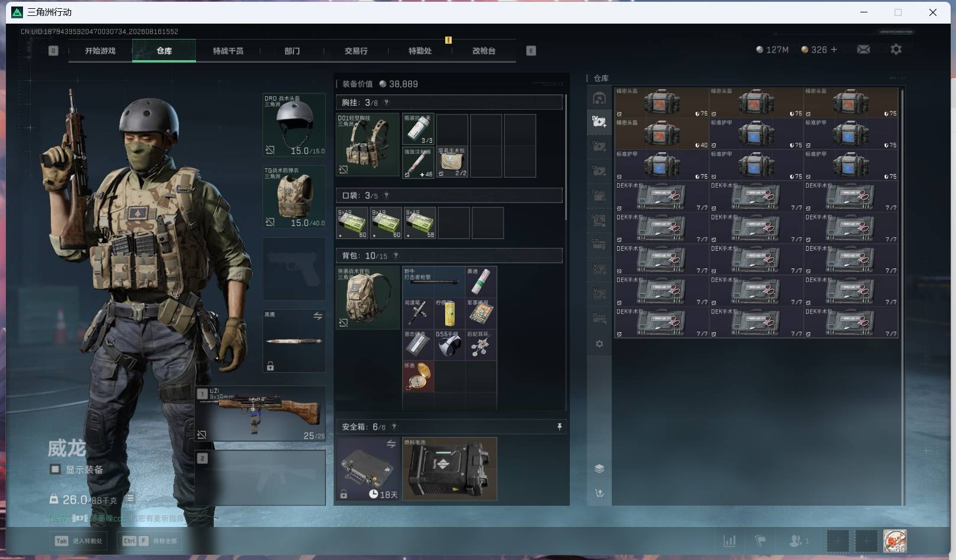Open the 改枪台 tab
Viewport: 956px width, 560px height.
[484, 51]
